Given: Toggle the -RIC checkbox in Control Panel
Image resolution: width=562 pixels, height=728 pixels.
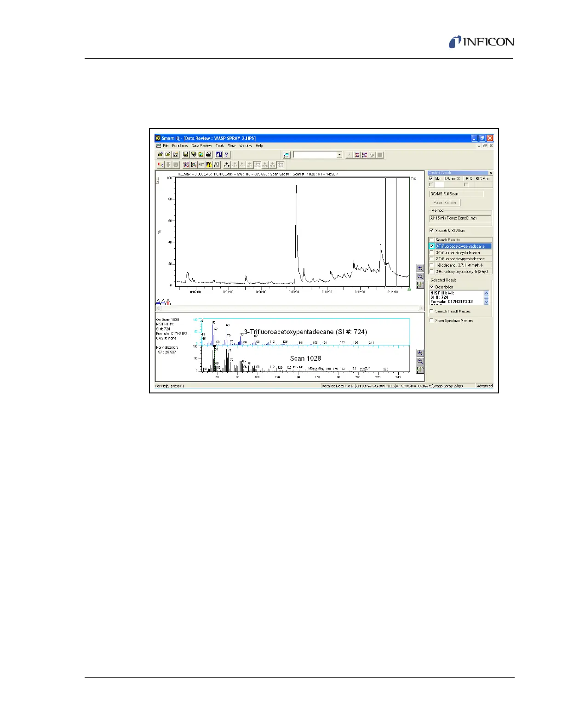Looking at the screenshot, I should point(466,185).
